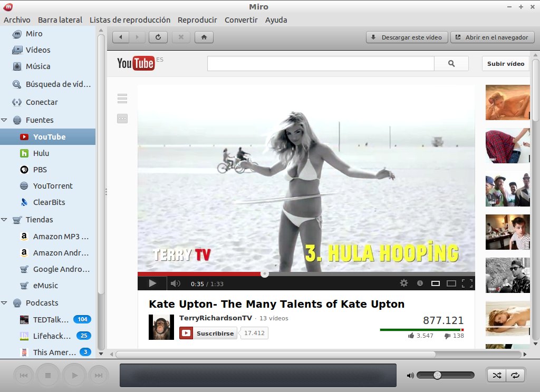The image size is (540, 392).
Task: Collapse the Fuentes section
Action: pyautogui.click(x=4, y=120)
